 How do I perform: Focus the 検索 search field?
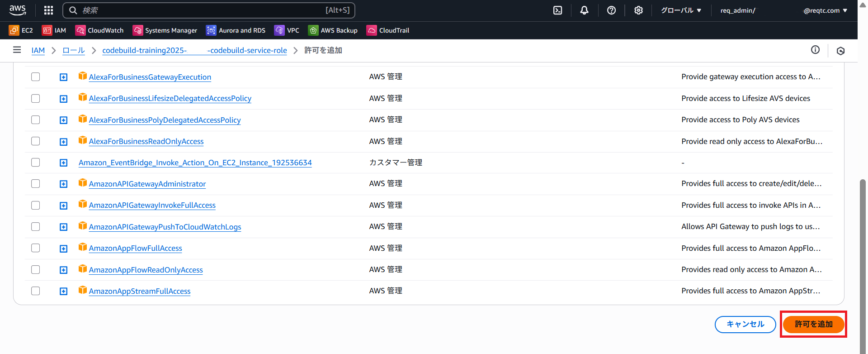click(x=209, y=10)
